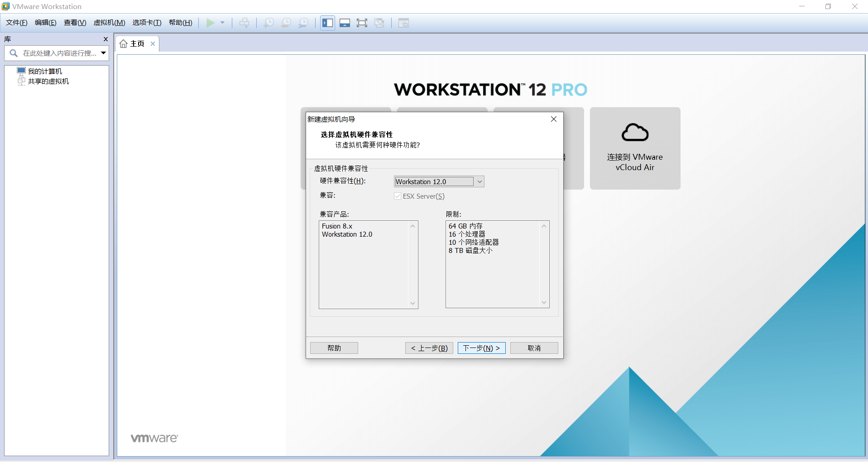Click the revert to snapshot icon
The image size is (868, 462).
(x=286, y=23)
